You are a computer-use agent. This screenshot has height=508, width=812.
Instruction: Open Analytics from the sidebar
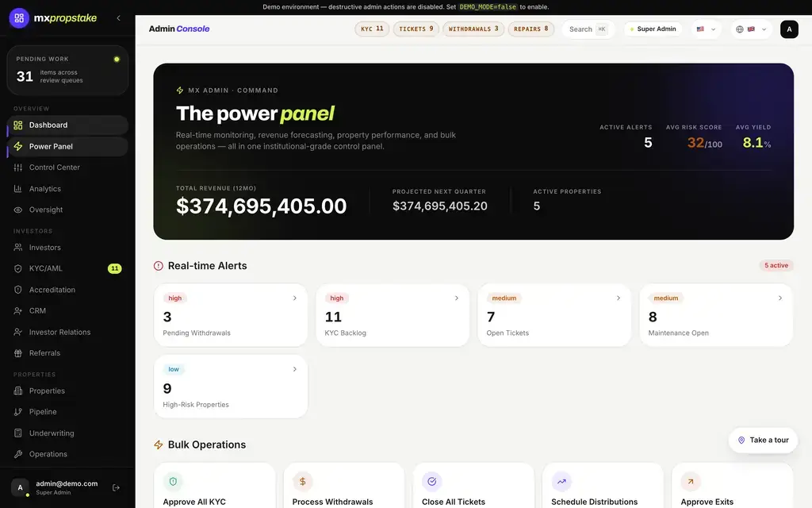(68, 189)
